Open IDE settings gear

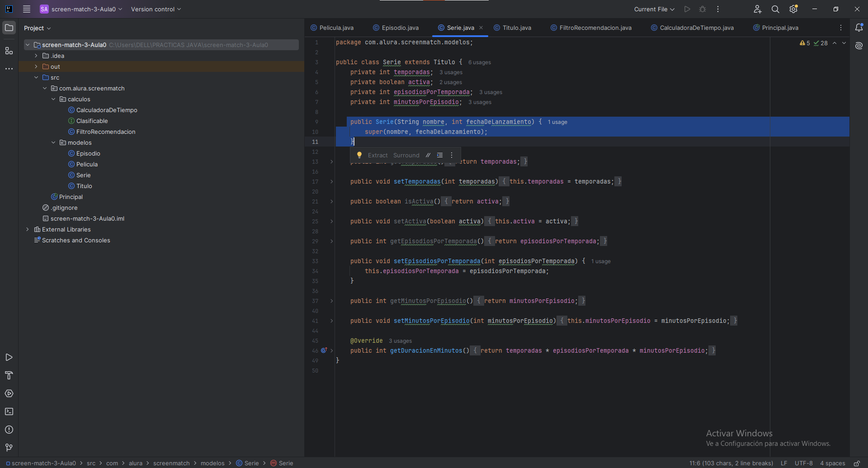click(793, 9)
